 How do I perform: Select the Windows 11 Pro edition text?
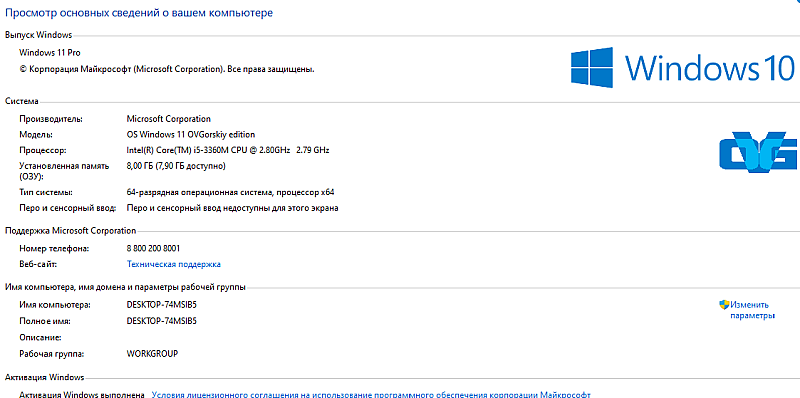pyautogui.click(x=49, y=53)
